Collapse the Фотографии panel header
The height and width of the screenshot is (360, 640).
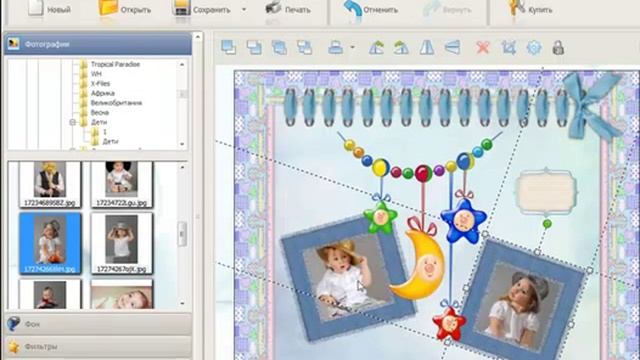coord(98,44)
